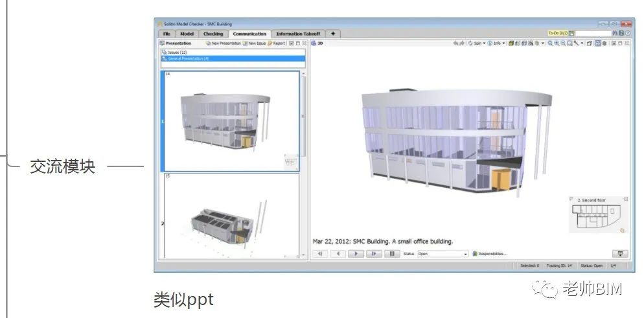Open Responsibilities... link

[490, 254]
